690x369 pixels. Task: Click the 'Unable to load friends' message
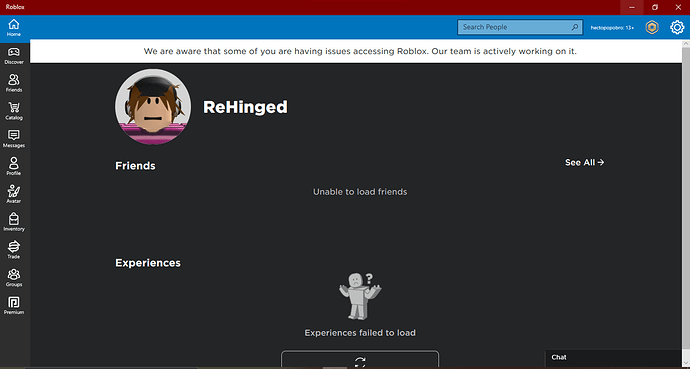tap(360, 192)
